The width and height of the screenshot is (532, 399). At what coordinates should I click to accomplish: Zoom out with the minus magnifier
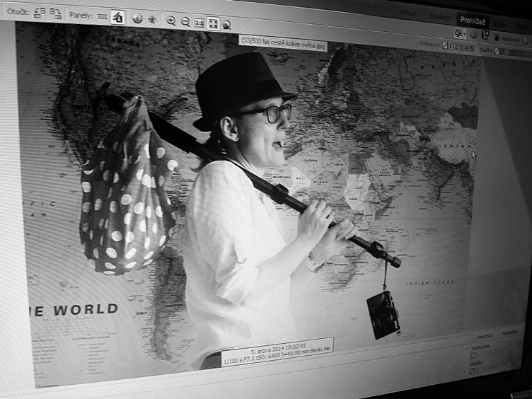pos(185,22)
